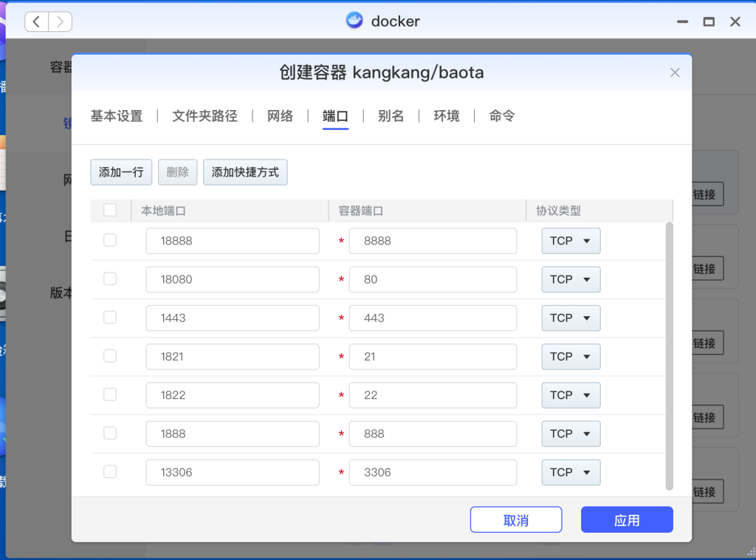Screen dimensions: 756x560
Task: Check the row with local port 18888
Action: [110, 240]
